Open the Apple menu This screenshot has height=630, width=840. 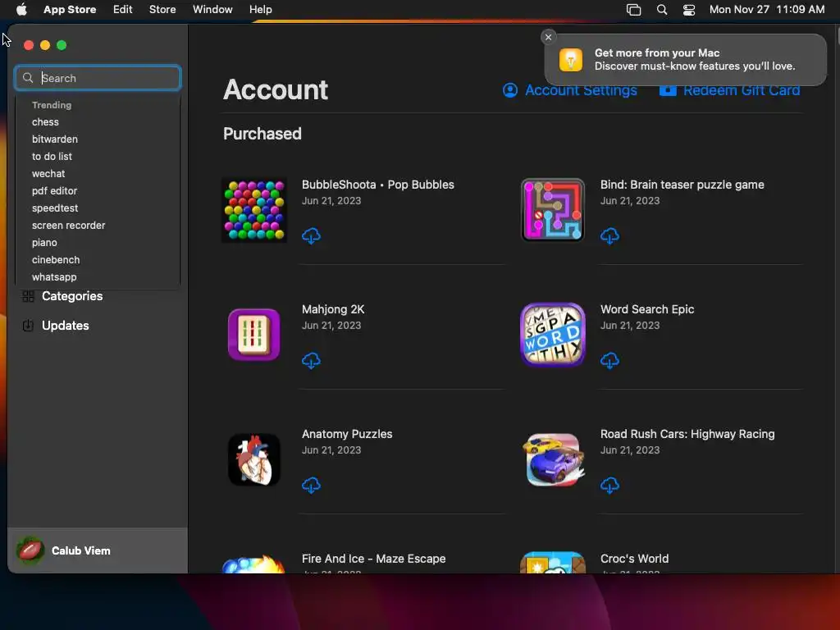click(21, 10)
